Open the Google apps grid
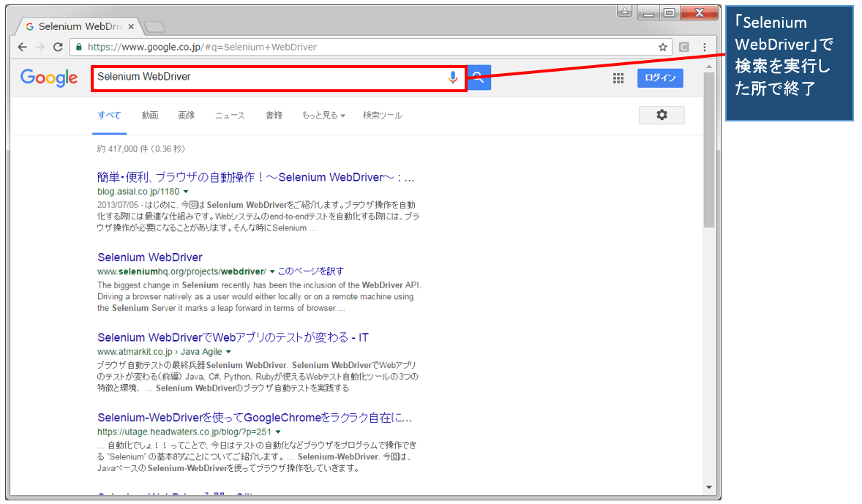This screenshot has width=862, height=504. (618, 78)
